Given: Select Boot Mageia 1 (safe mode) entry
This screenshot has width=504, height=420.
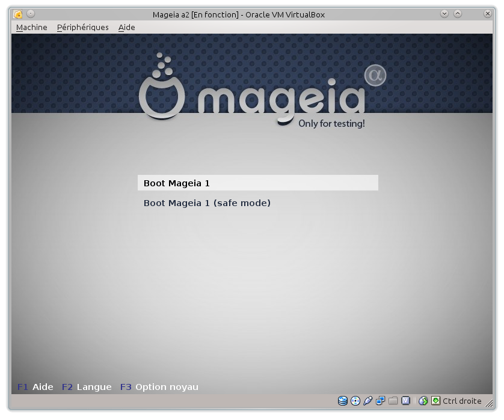Looking at the screenshot, I should point(207,203).
